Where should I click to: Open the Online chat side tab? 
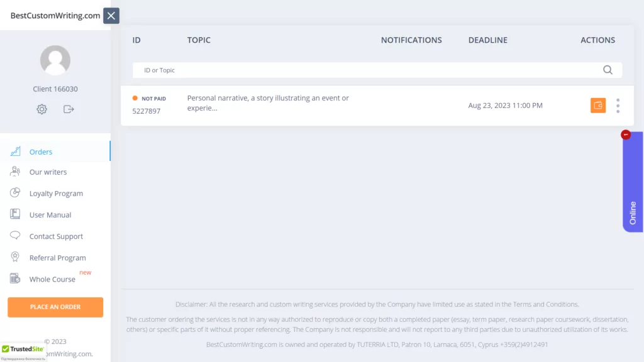(633, 182)
